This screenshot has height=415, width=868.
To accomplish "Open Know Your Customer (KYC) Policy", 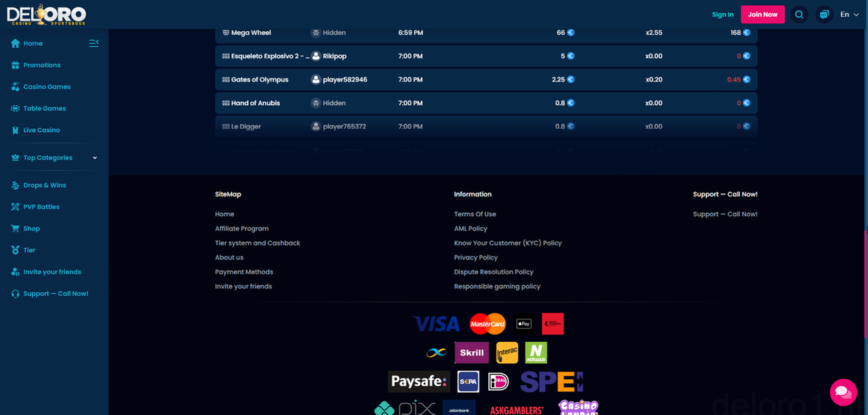I will pos(508,243).
